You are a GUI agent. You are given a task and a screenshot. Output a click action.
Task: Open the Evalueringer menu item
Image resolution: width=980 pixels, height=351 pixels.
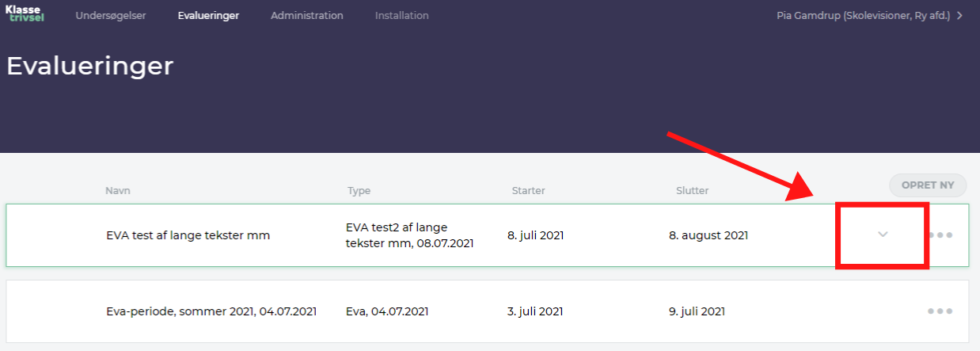pos(208,16)
